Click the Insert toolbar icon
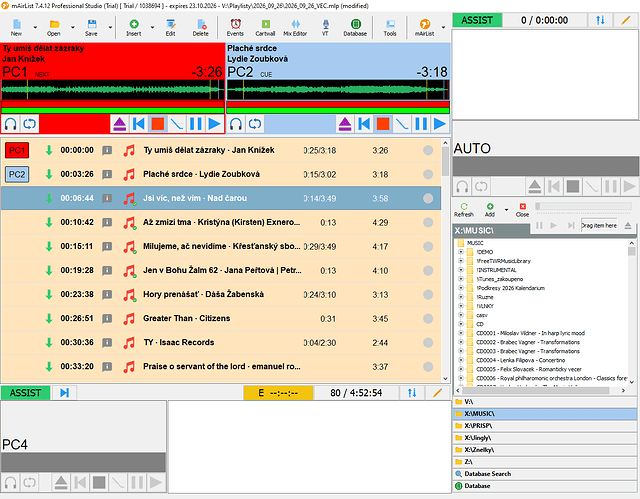 pos(134,27)
